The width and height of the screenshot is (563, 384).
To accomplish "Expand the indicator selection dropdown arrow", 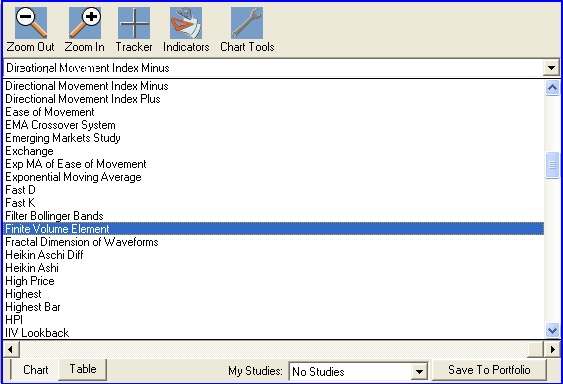I will [551, 68].
